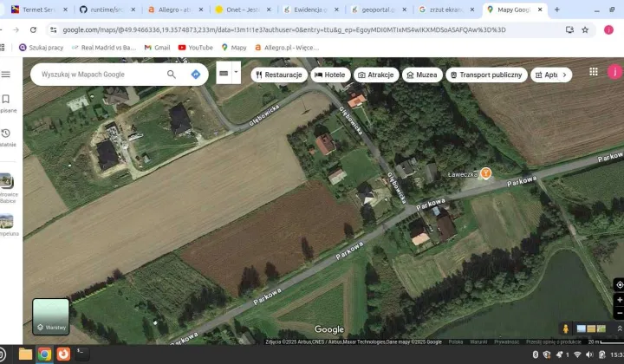Filter by Hotele chip
The width and height of the screenshot is (624, 364).
[330, 75]
